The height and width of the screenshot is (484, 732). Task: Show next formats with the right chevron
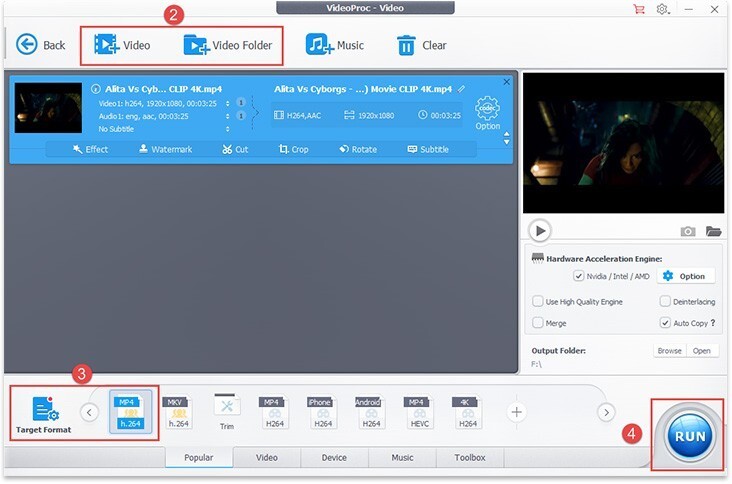[x=606, y=412]
